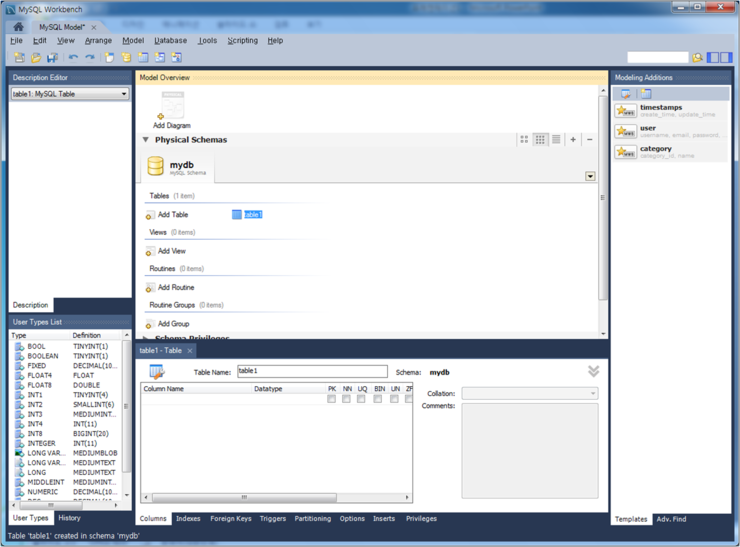The image size is (740, 547).
Task: Select the mydb schema icon
Action: tap(155, 166)
